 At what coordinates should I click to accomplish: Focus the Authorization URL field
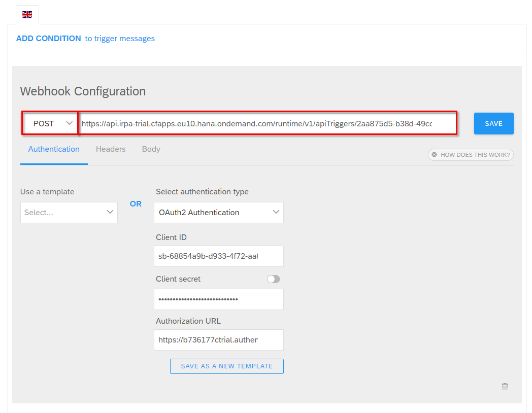pos(218,340)
